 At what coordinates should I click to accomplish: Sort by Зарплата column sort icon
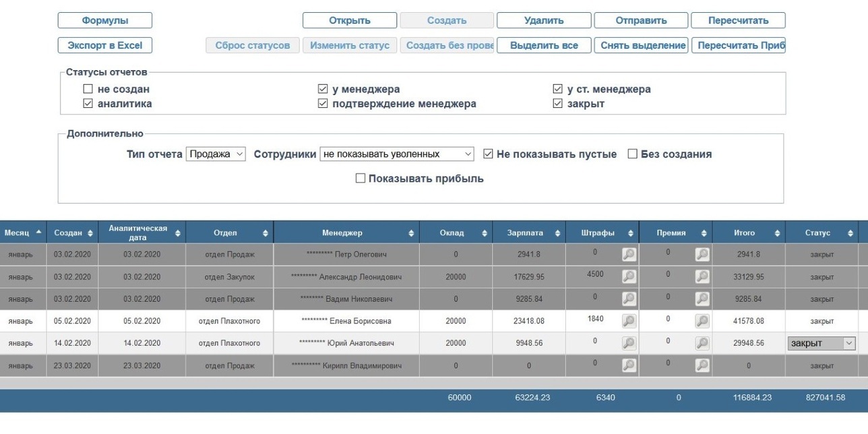tap(557, 233)
